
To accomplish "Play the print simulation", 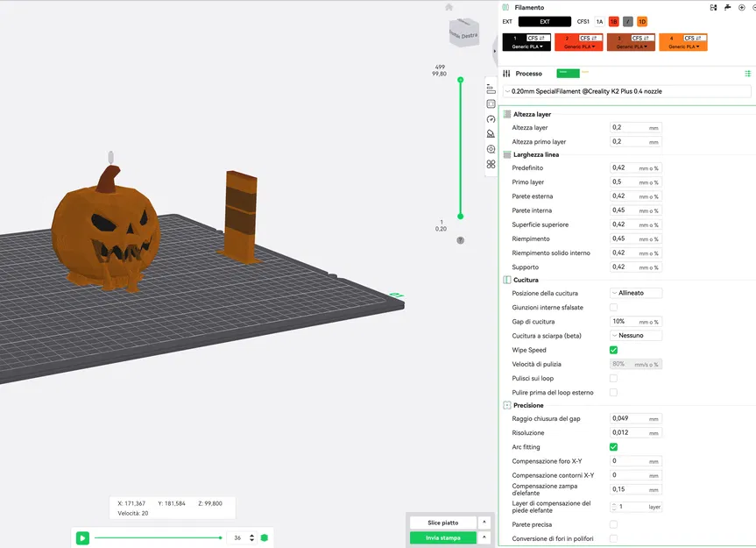I will click(82, 537).
